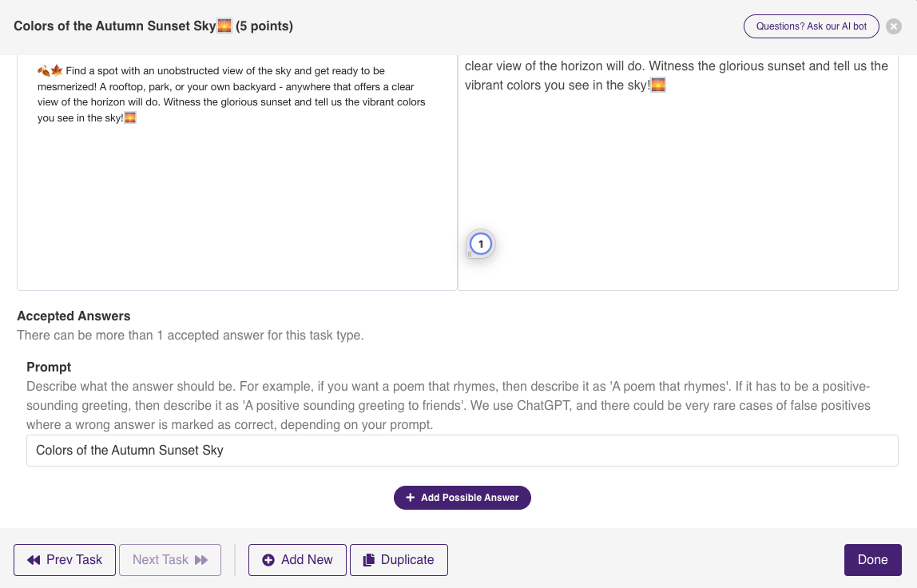917x588 pixels.
Task: Click the rewind icon on Prev Task
Action: pyautogui.click(x=34, y=560)
